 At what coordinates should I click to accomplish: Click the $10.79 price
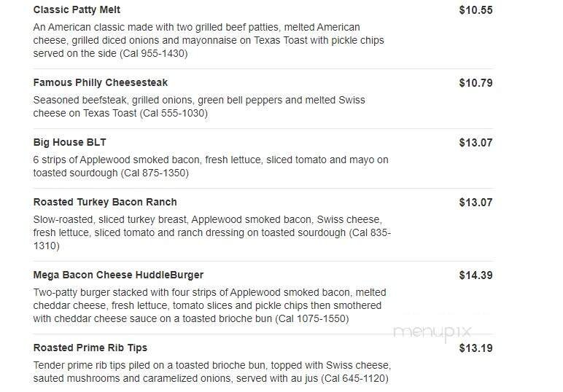point(475,83)
